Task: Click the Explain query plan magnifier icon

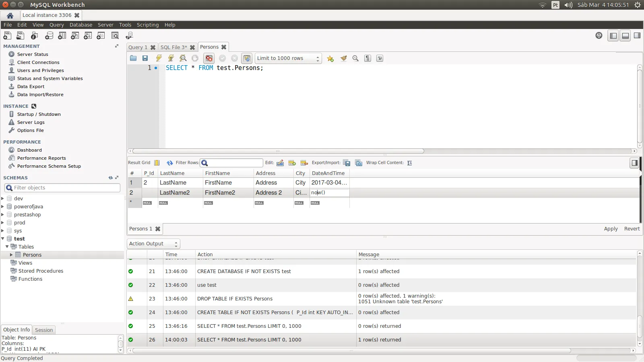Action: [183, 58]
